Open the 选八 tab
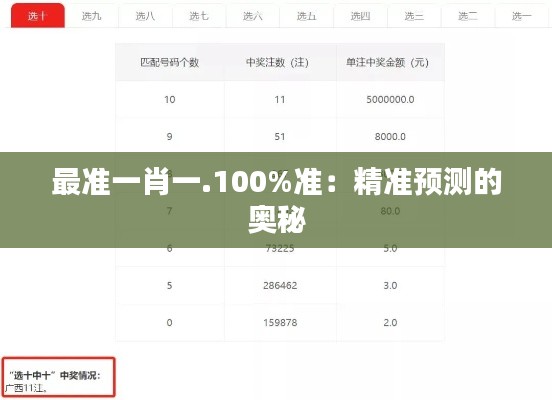This screenshot has width=552, height=400. [x=145, y=16]
